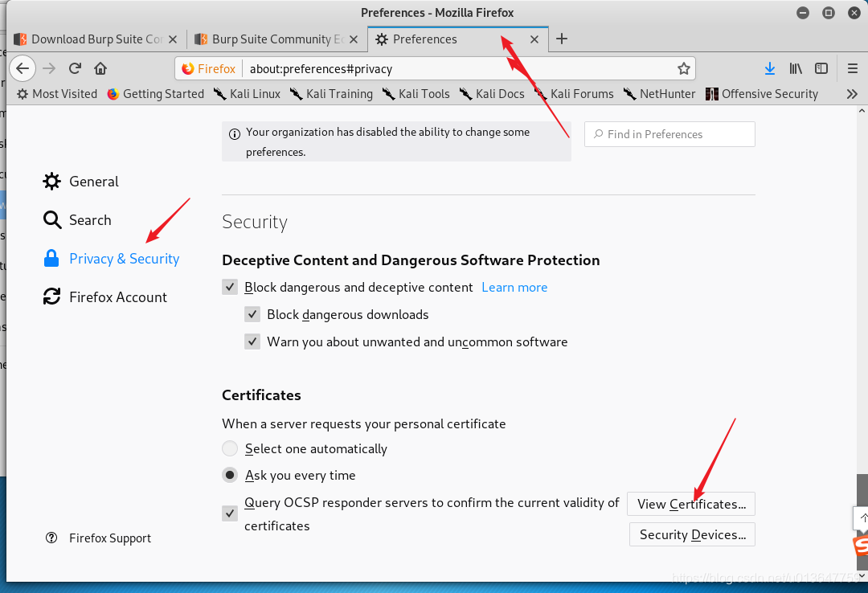Open the Kali Tools bookmark
This screenshot has width=868, height=593.
point(416,94)
